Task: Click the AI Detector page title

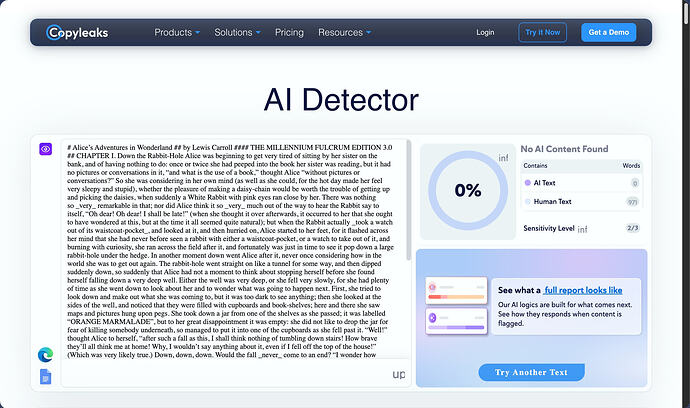Action: [x=341, y=99]
